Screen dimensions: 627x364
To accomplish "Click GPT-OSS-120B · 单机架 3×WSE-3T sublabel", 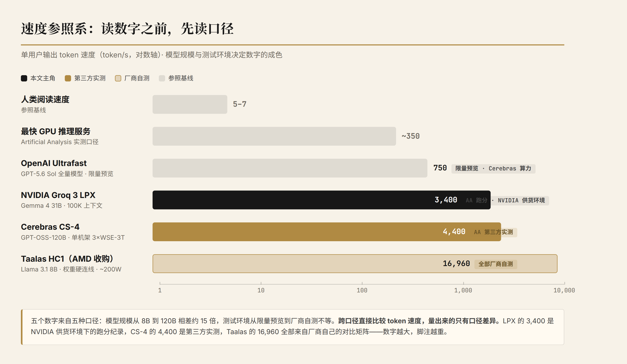I will pos(73,237).
